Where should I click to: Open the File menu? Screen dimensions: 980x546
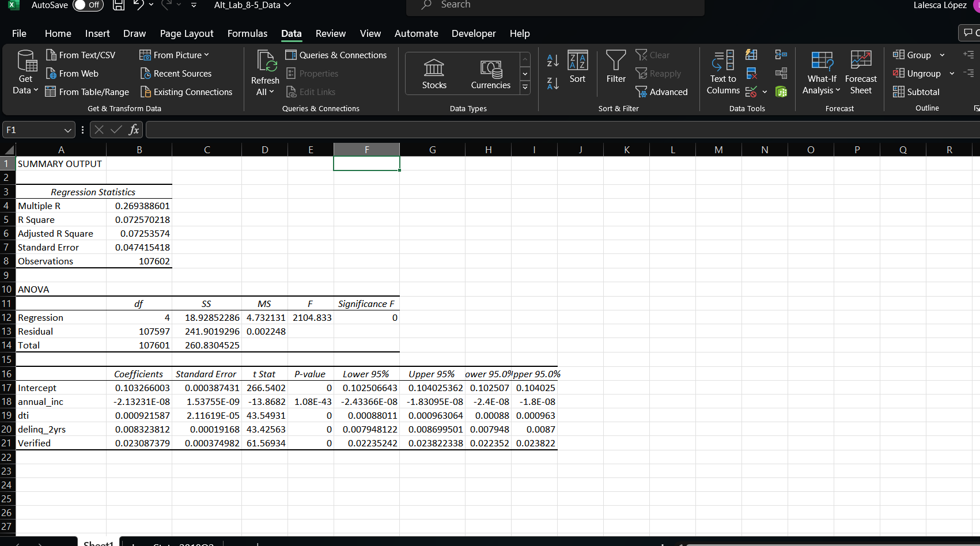coord(19,33)
